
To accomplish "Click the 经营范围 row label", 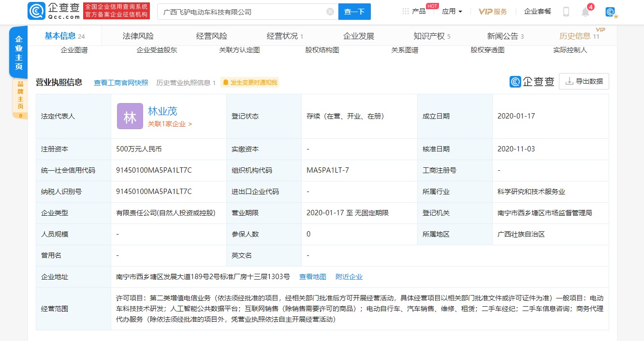I will click(x=55, y=309).
